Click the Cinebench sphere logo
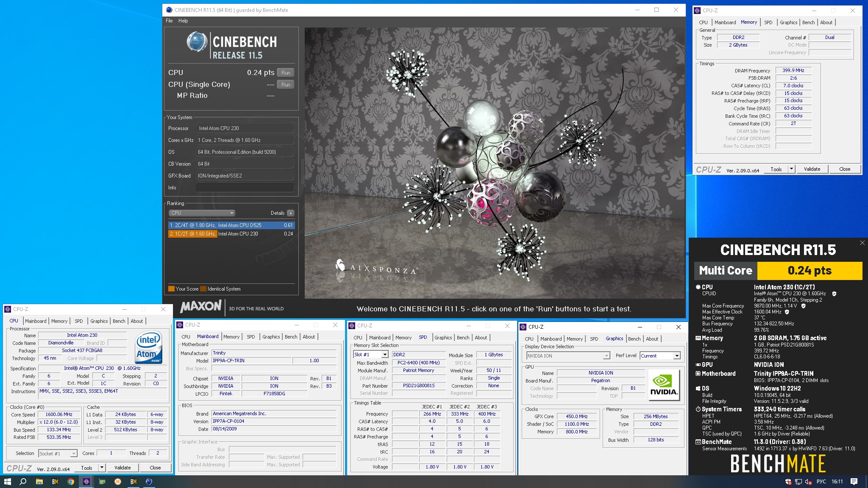The height and width of the screenshot is (488, 868). coord(197,42)
